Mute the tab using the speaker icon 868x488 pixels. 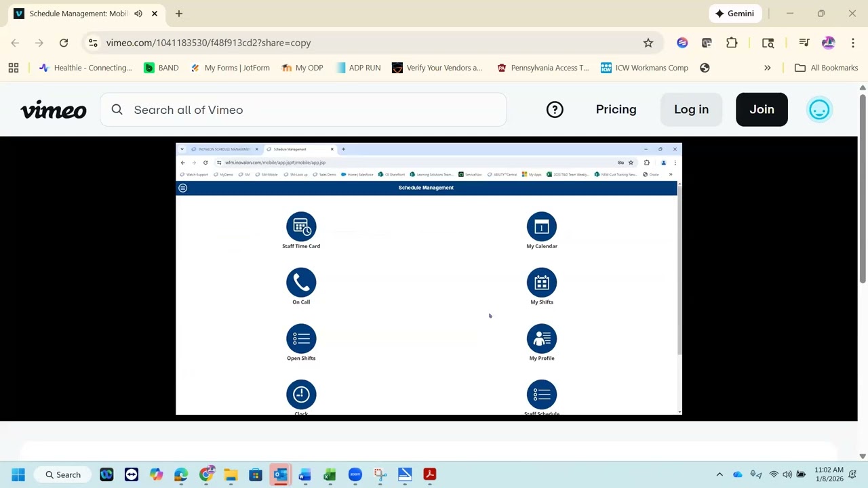tap(138, 14)
